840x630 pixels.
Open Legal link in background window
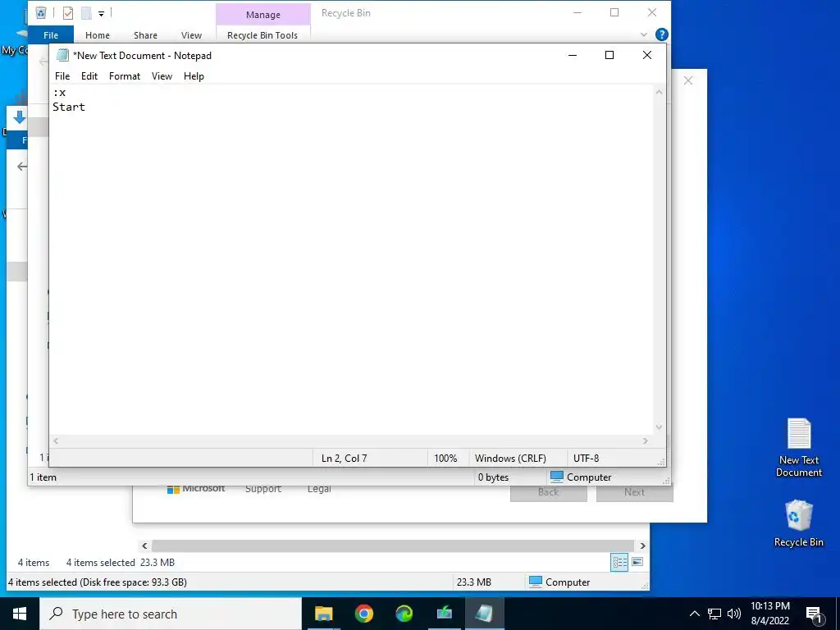[x=319, y=489]
